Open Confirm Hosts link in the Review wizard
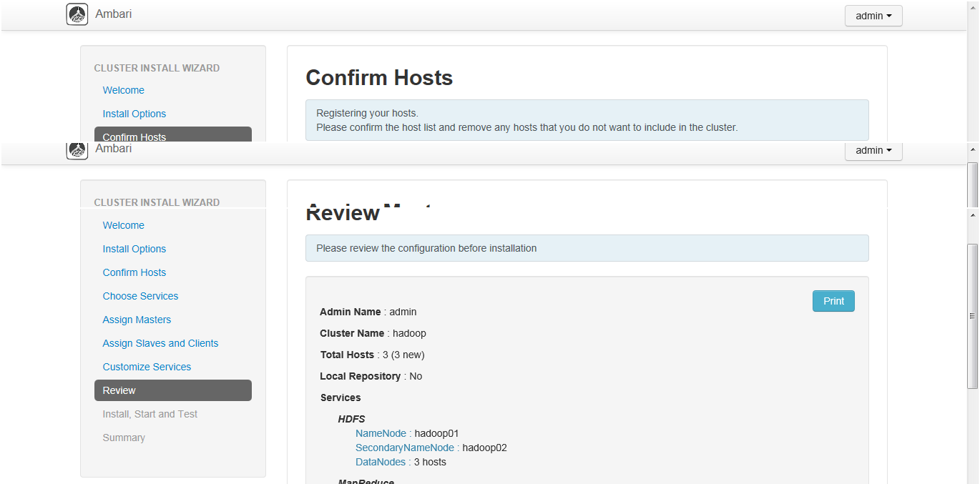Viewport: 980px width, 484px height. (134, 272)
